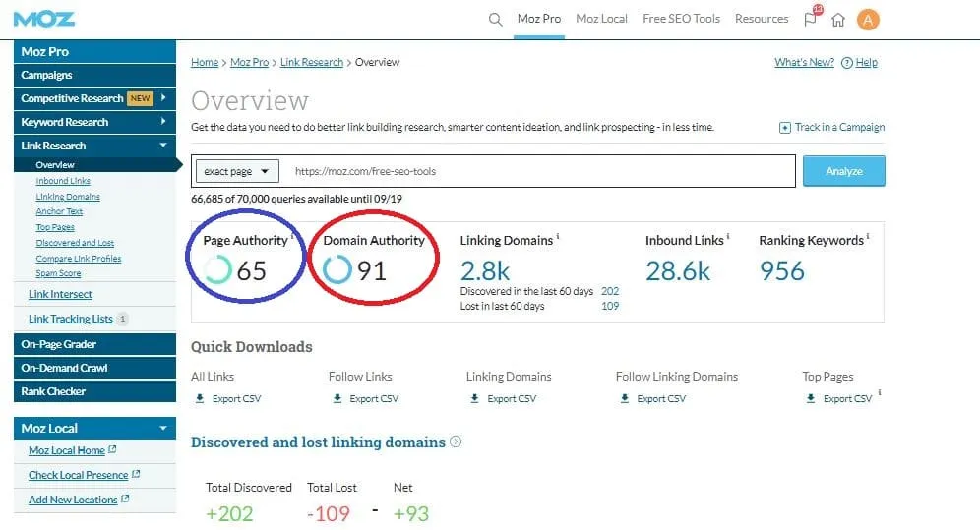Click the Moz logo
980x530 pixels.
click(x=43, y=20)
